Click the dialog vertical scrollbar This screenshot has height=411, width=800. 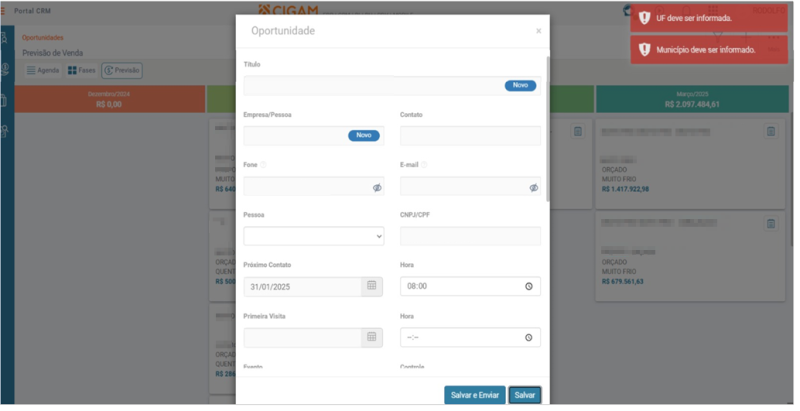[x=548, y=129]
